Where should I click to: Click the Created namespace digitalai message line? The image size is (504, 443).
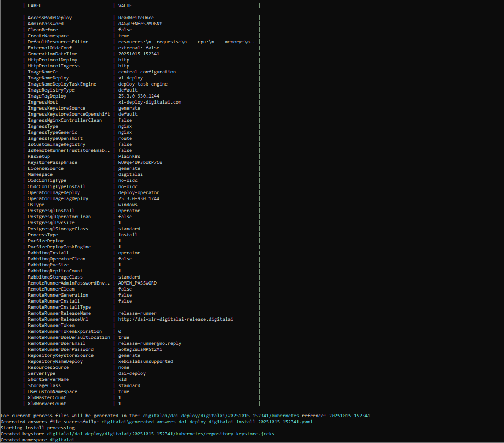pyautogui.click(x=36, y=440)
